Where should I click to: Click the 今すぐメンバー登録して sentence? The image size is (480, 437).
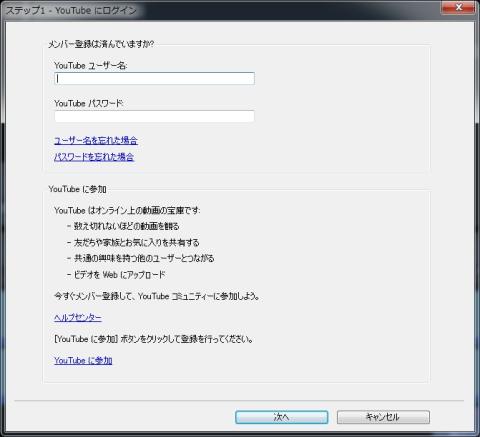157,296
